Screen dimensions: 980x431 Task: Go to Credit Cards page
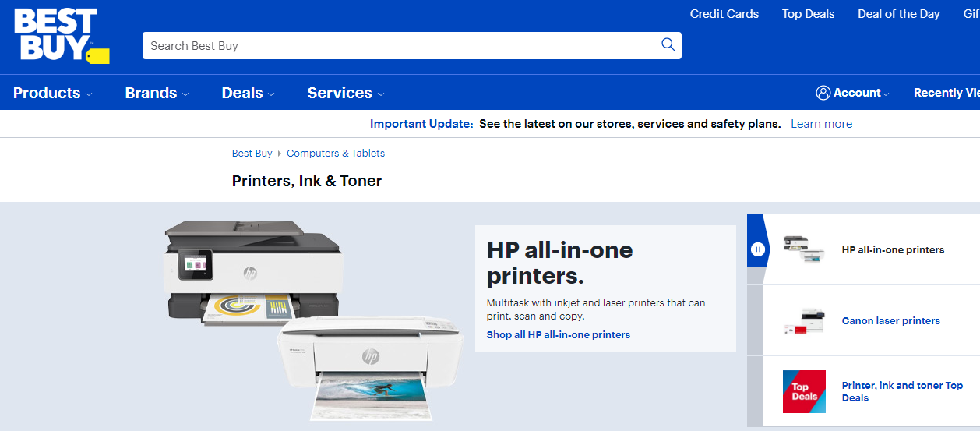(x=724, y=14)
